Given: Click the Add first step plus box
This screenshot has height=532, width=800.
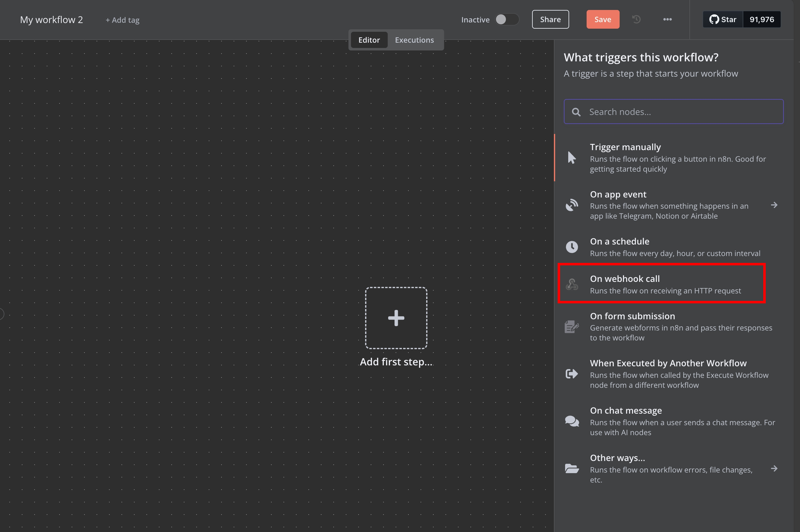Looking at the screenshot, I should click(x=396, y=318).
